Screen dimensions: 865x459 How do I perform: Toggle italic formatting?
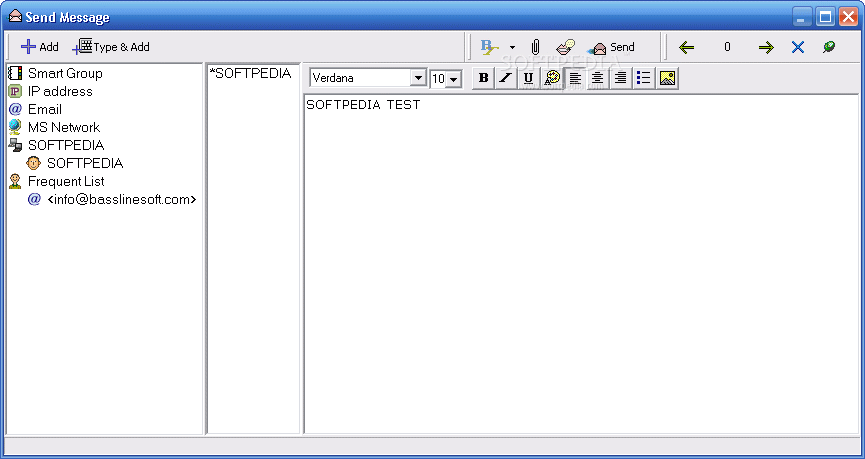click(x=506, y=78)
